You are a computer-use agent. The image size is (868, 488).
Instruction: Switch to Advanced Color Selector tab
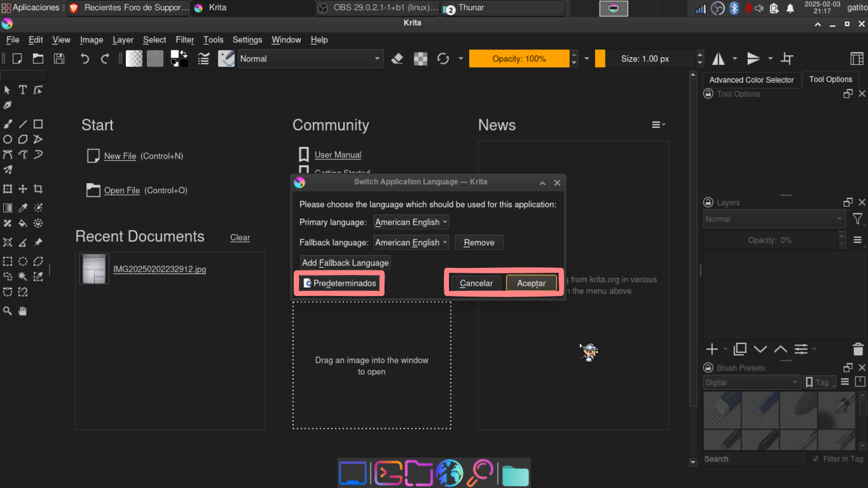751,80
